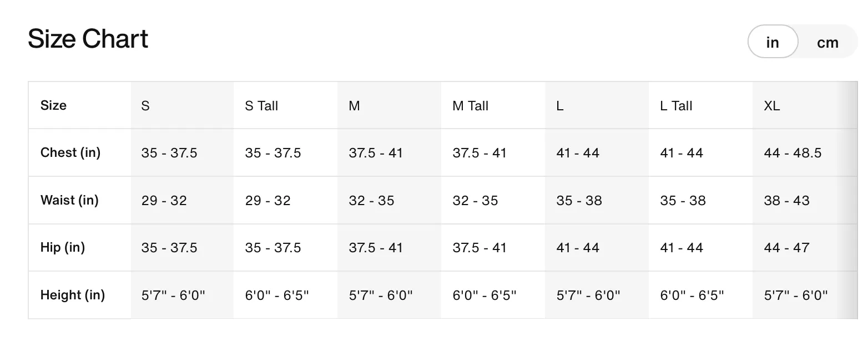Select the S Tall column header
The height and width of the screenshot is (357, 868).
pyautogui.click(x=261, y=105)
